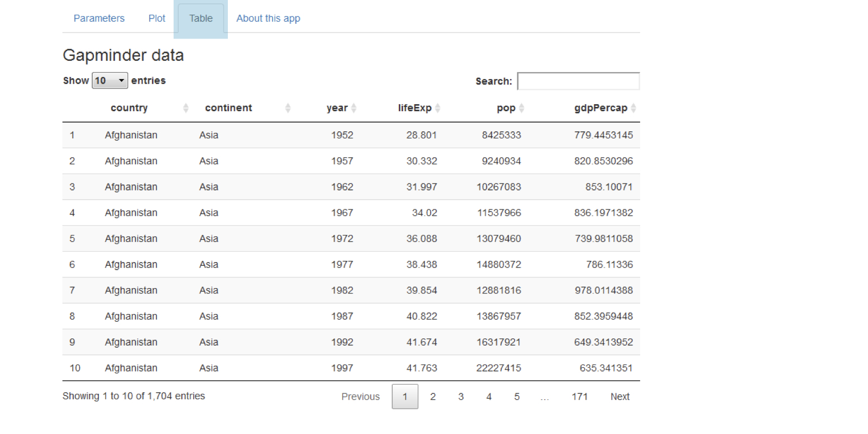
Task: Click year value 1992
Action: (x=342, y=342)
